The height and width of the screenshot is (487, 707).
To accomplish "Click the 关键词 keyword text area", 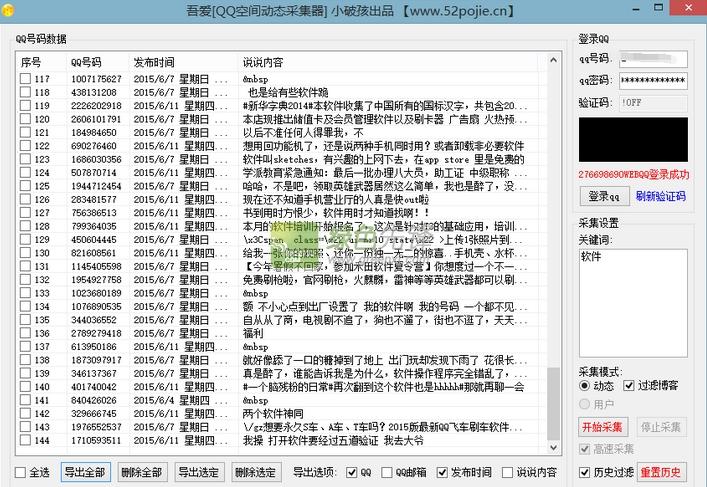I will pos(633,303).
